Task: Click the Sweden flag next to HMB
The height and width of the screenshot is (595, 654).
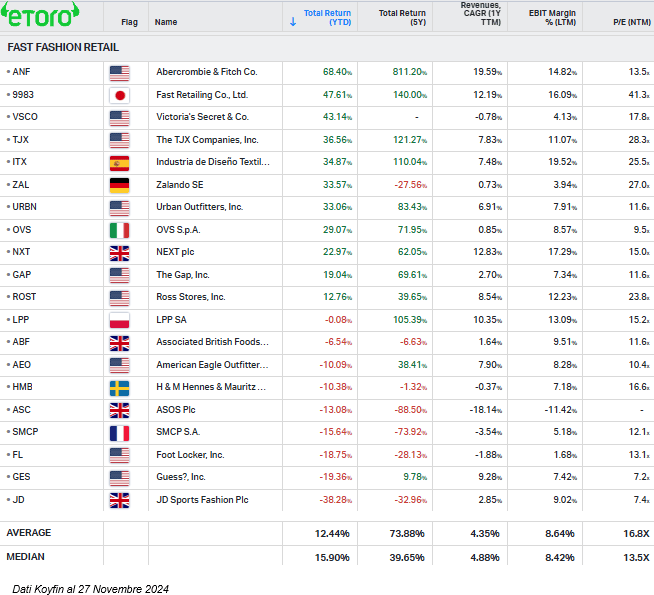Action: tap(120, 387)
